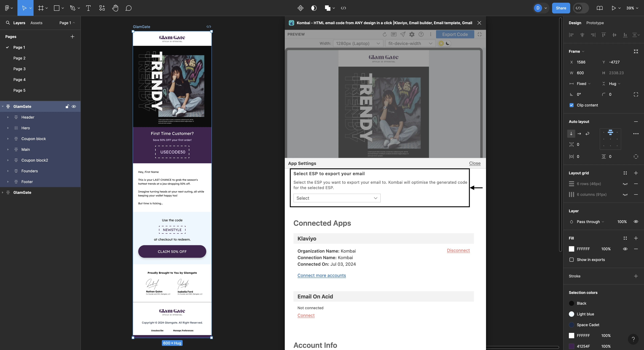
Task: Click the Use as mask icon
Action: [x=314, y=8]
